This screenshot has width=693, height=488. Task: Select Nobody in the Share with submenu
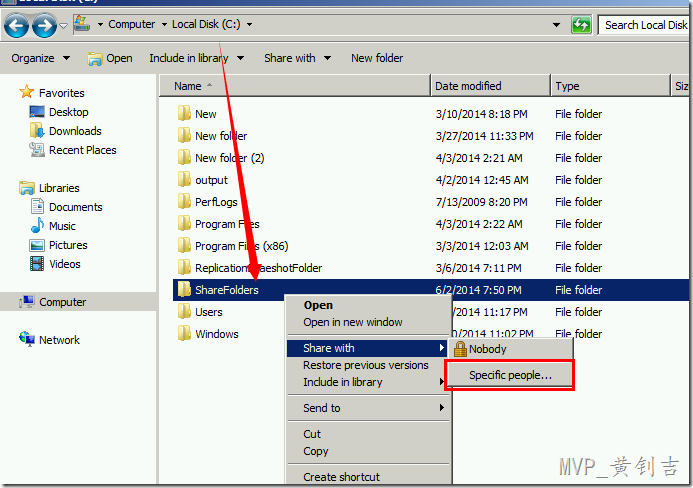click(x=511, y=349)
